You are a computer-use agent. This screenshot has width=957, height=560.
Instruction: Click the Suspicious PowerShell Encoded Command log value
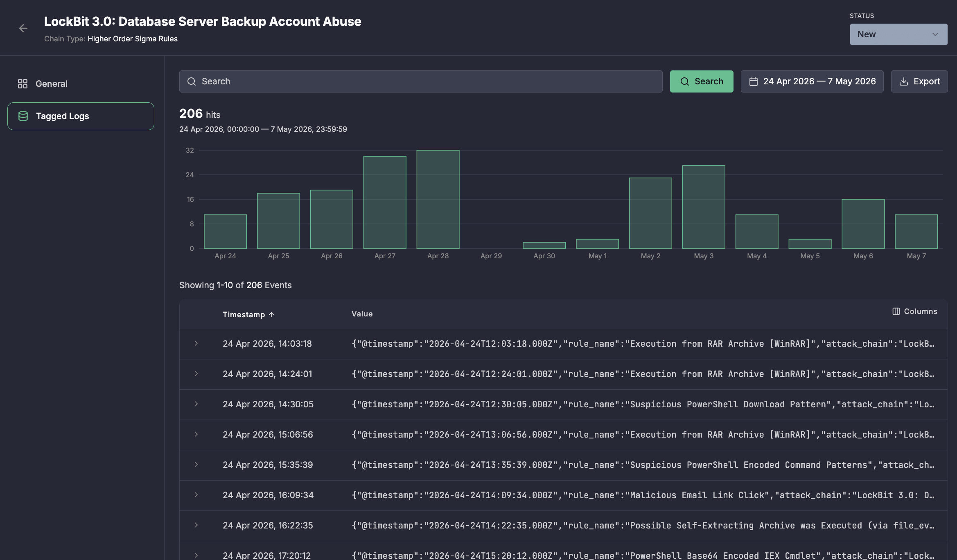[x=643, y=465]
